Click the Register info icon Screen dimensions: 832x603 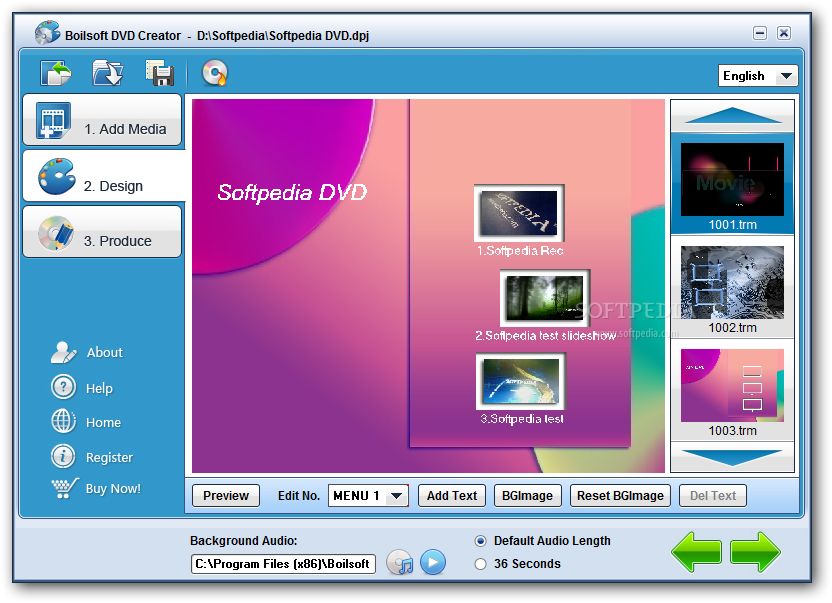(x=63, y=456)
